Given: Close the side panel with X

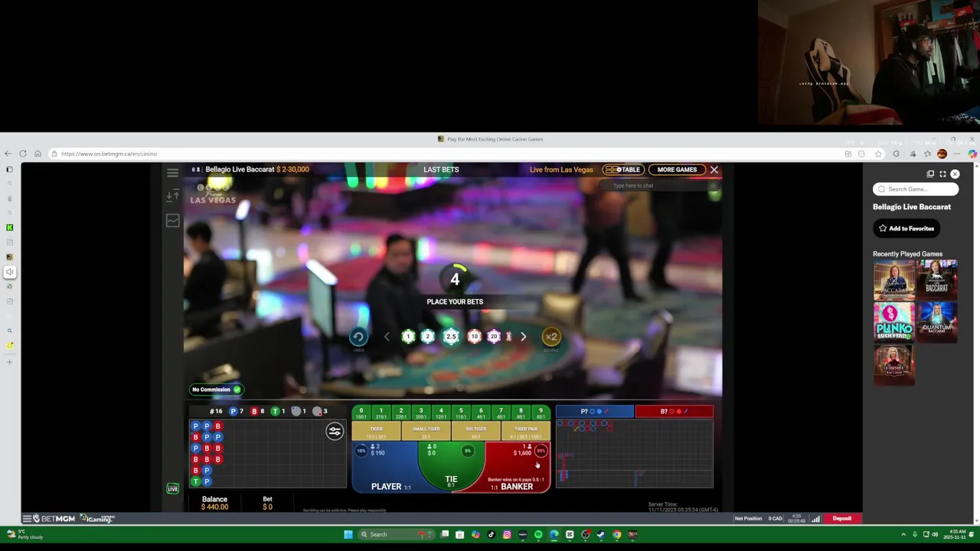Looking at the screenshot, I should pyautogui.click(x=955, y=174).
